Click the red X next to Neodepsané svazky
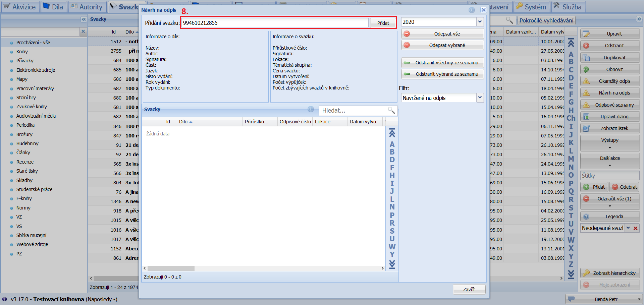644x305 pixels. (x=635, y=228)
